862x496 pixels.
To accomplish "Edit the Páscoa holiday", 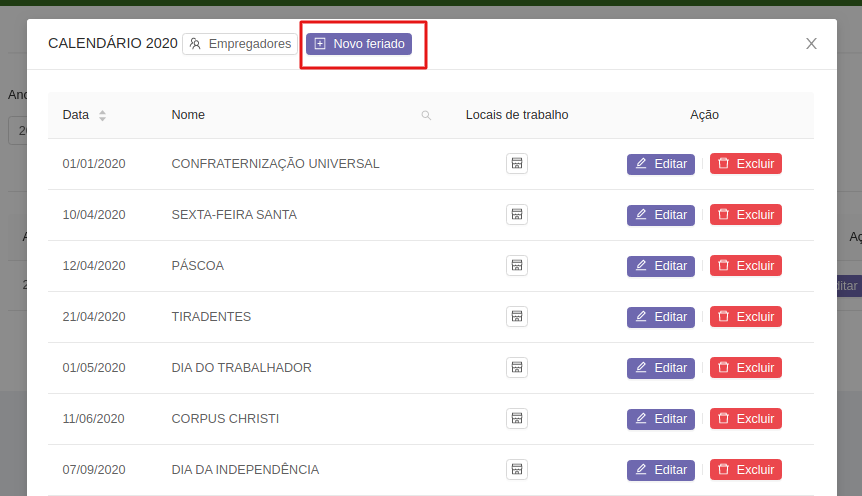I will [x=660, y=266].
